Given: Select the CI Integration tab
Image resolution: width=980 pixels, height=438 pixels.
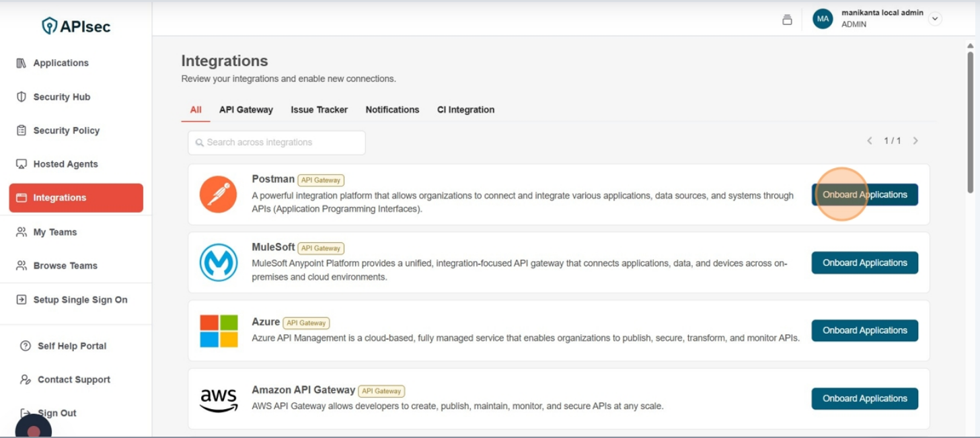Looking at the screenshot, I should pos(465,110).
